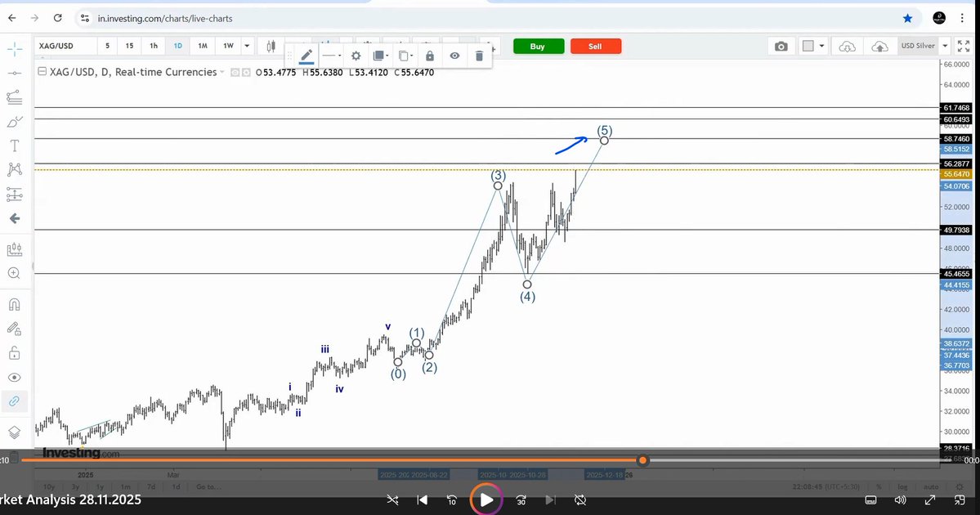Click the red Sell button

point(596,47)
